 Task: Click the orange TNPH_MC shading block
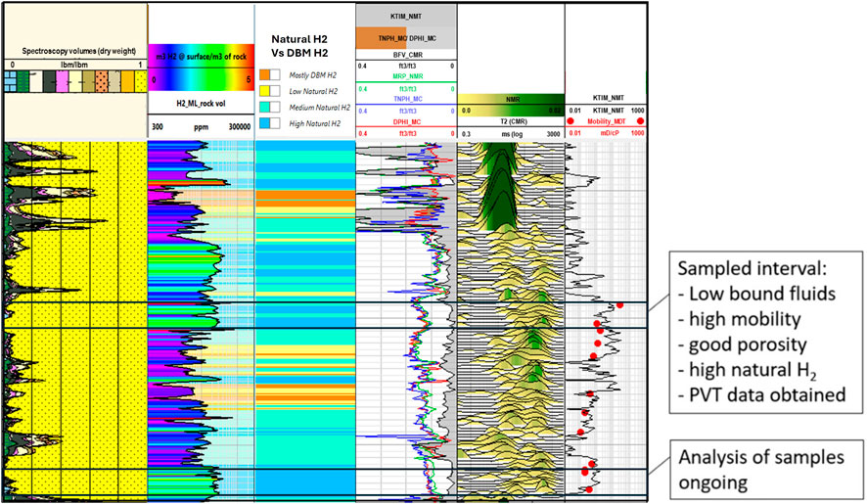click(381, 38)
